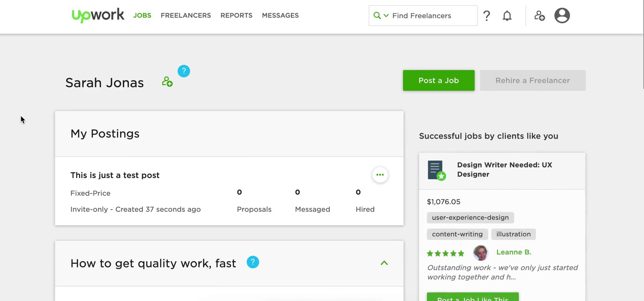Open the REPORTS section

236,15
